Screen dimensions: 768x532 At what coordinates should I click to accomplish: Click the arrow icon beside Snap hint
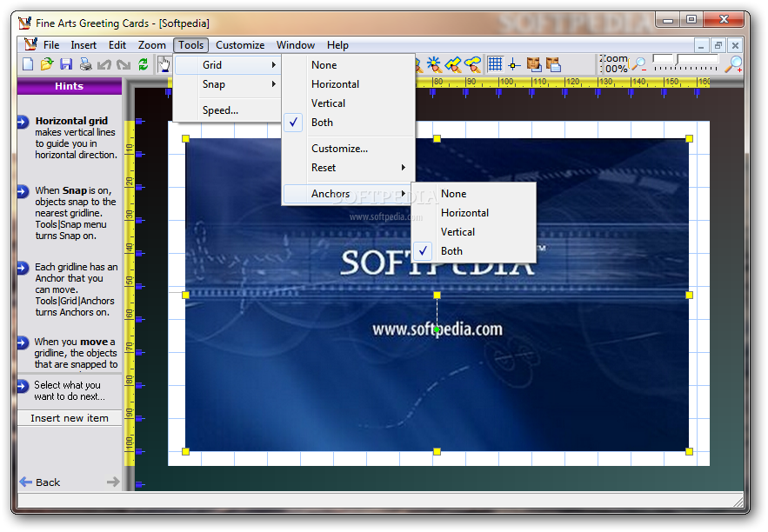pos(23,191)
